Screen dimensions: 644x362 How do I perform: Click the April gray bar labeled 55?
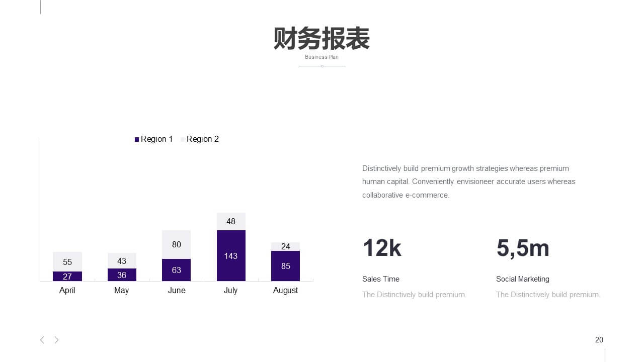(x=67, y=261)
